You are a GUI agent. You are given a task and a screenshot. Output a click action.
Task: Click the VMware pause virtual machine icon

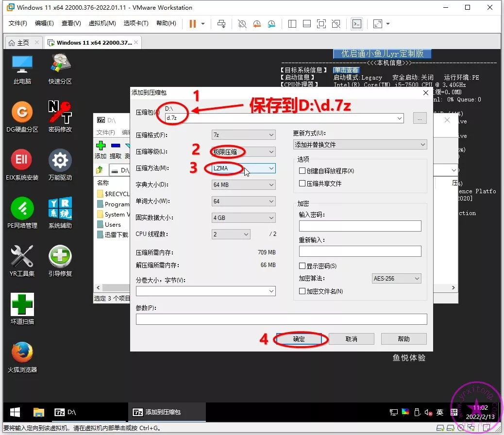[193, 24]
